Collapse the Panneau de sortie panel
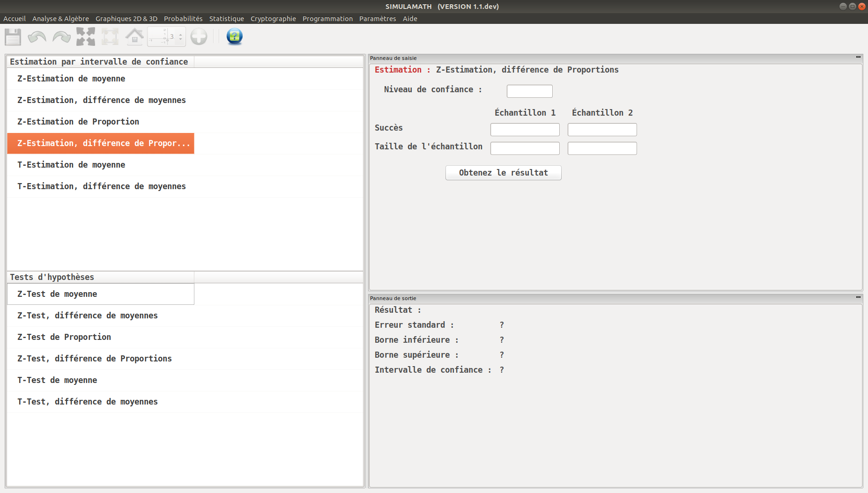This screenshot has height=493, width=868. 858,297
